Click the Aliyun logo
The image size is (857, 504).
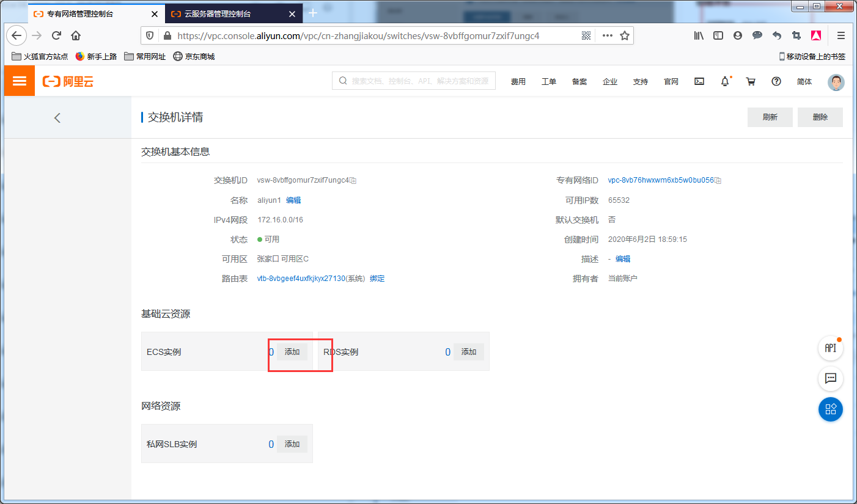point(67,81)
